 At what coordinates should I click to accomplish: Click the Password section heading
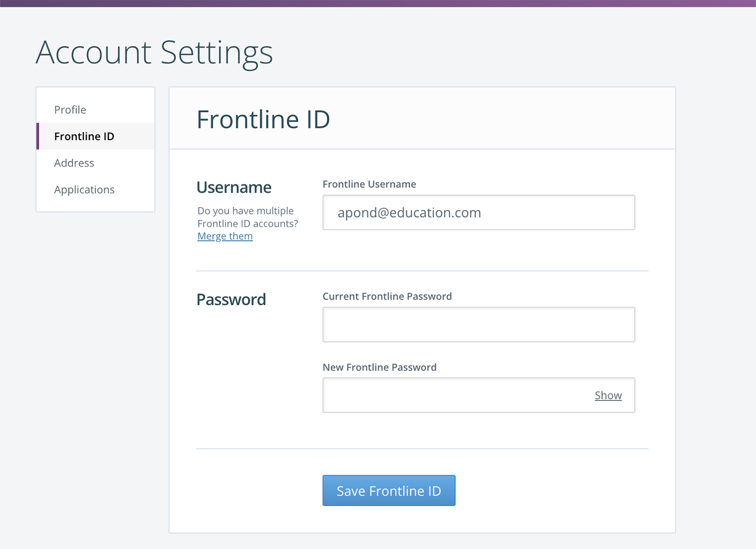(231, 300)
